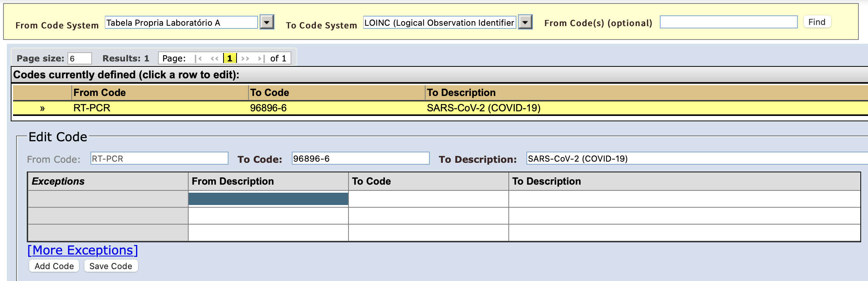This screenshot has width=868, height=281.
Task: Open the To Code System dropdown arrow
Action: pos(525,22)
